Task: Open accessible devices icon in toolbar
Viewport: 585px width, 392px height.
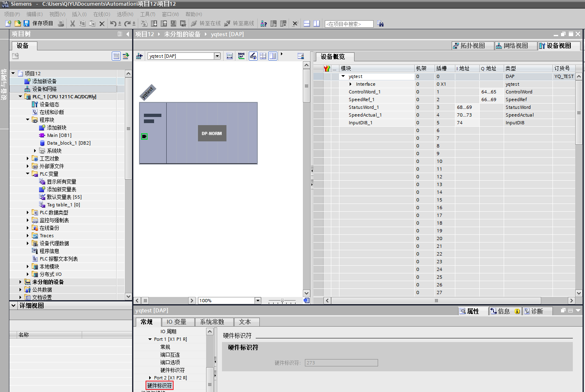Action: pyautogui.click(x=263, y=24)
